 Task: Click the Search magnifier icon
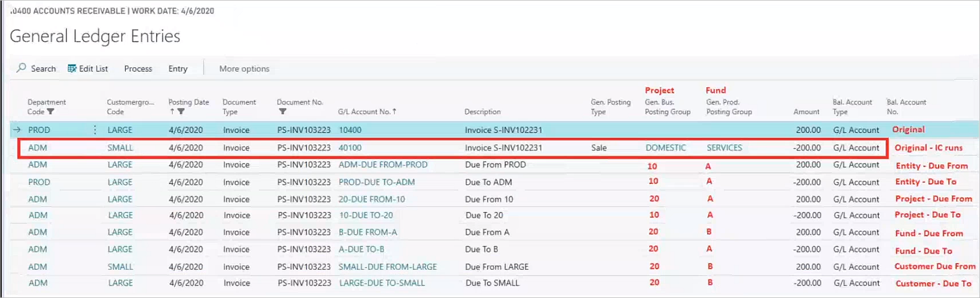[x=21, y=68]
